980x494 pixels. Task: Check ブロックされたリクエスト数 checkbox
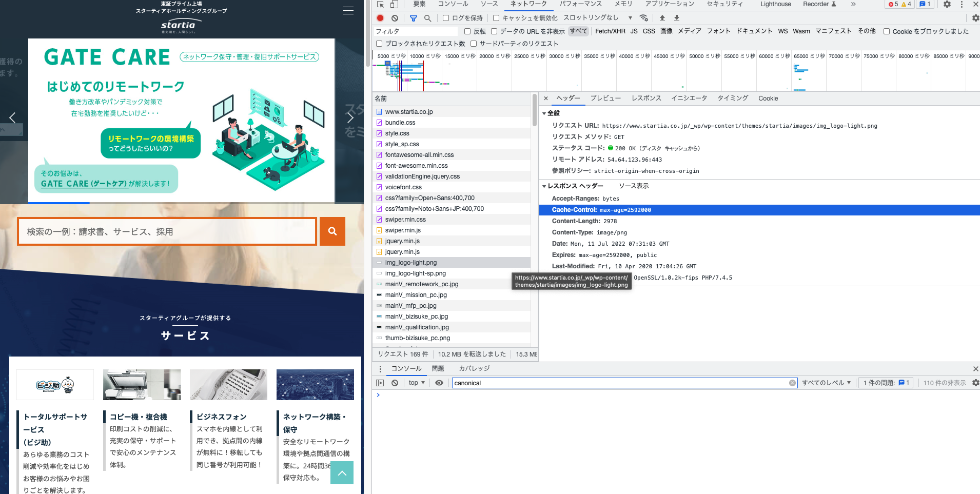click(379, 44)
